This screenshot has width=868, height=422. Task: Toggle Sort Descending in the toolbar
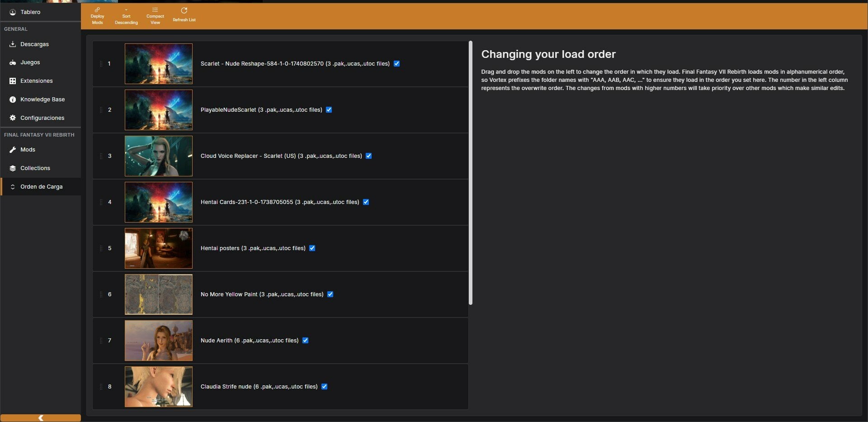click(126, 16)
